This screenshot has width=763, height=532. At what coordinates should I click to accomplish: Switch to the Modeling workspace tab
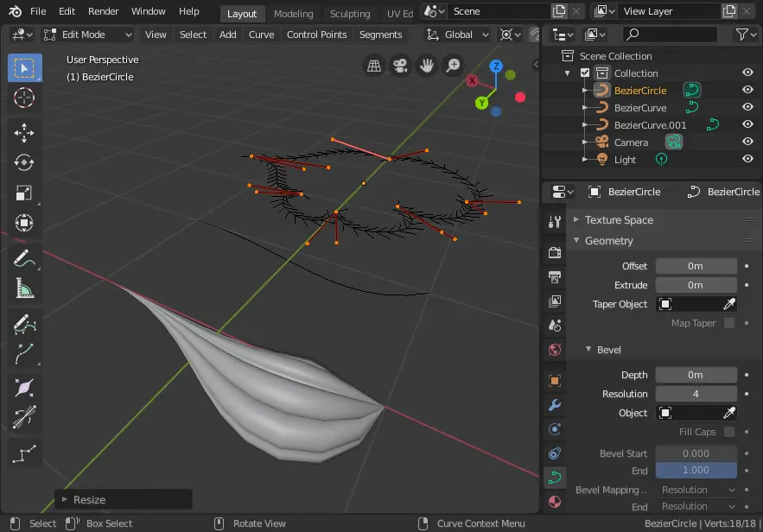293,14
